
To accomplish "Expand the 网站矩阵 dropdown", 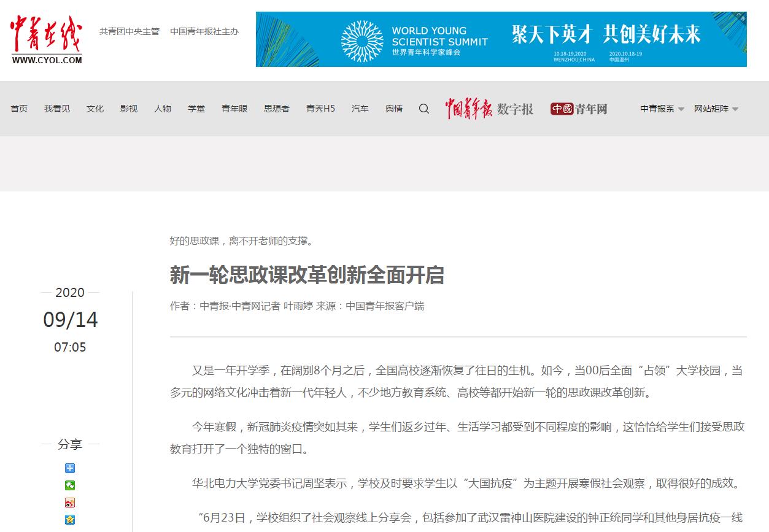I will click(x=716, y=109).
